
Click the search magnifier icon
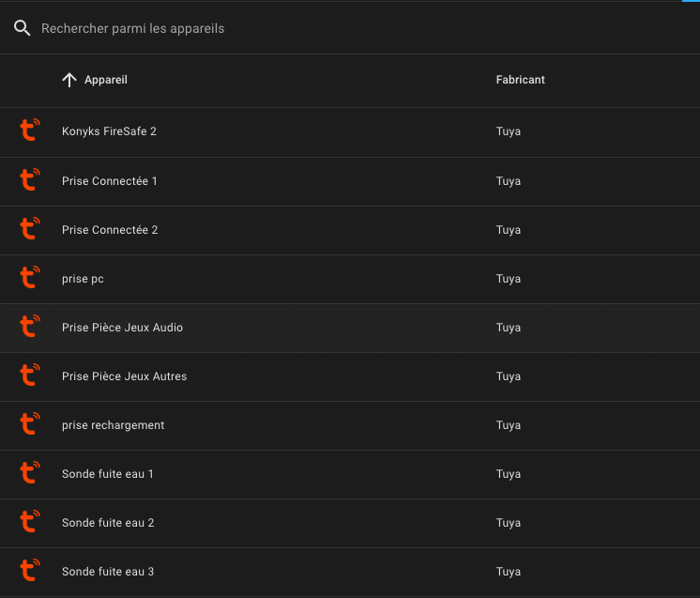tap(23, 28)
